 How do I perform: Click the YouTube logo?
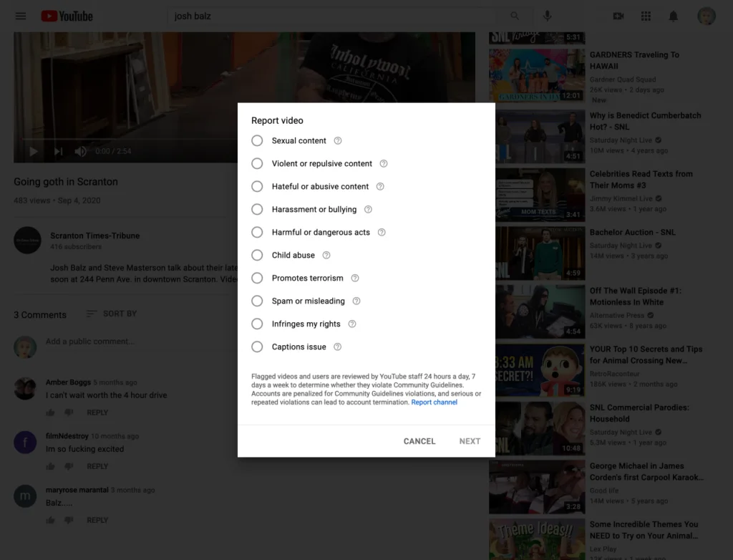(x=67, y=16)
